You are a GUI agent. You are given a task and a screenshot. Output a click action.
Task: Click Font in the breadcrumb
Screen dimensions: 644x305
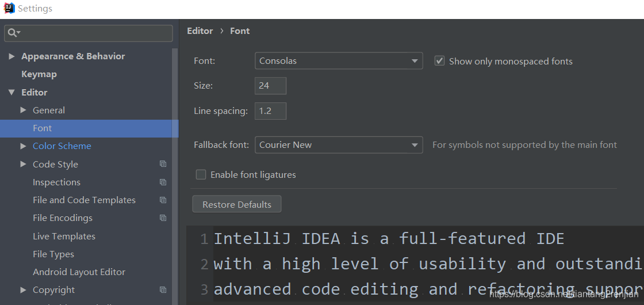pyautogui.click(x=240, y=31)
